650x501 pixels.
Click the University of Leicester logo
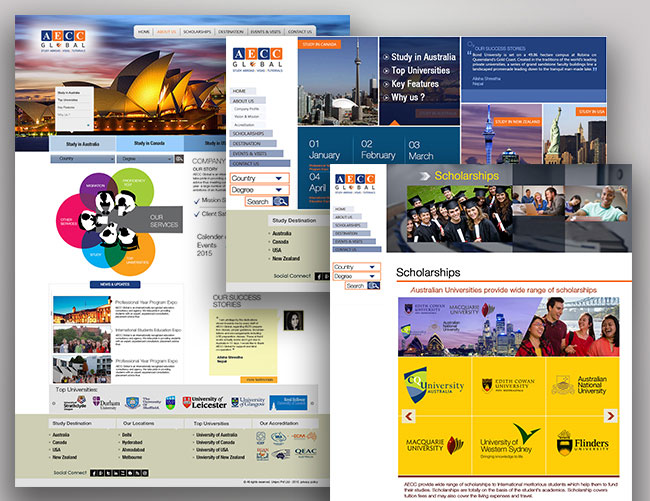tap(204, 402)
